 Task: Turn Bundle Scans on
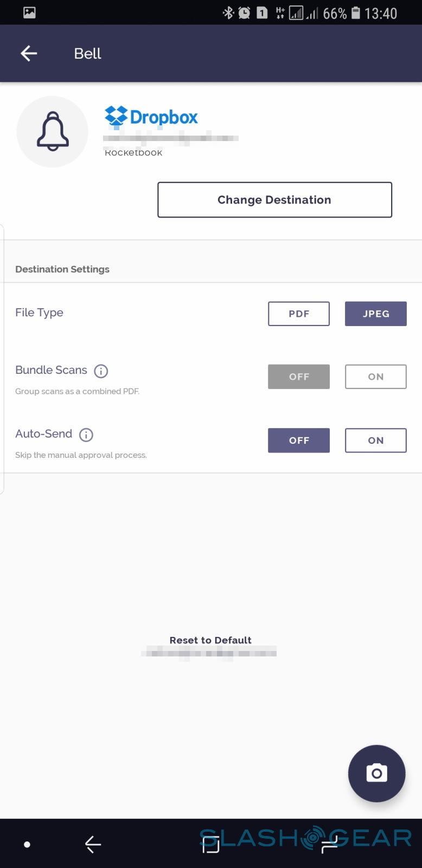click(x=375, y=376)
